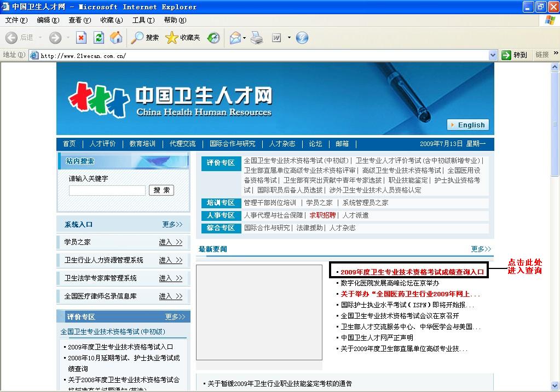Click the Print toolbar icon
Viewport: 560px width, 392px height.
coord(257,38)
